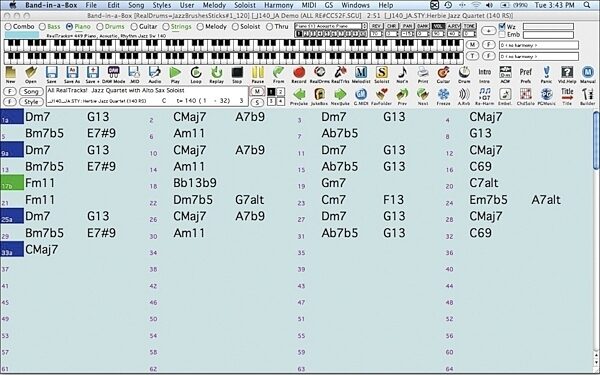Image resolution: width=600 pixels, height=375 pixels.
Task: Click the Replay icon
Action: (x=217, y=74)
